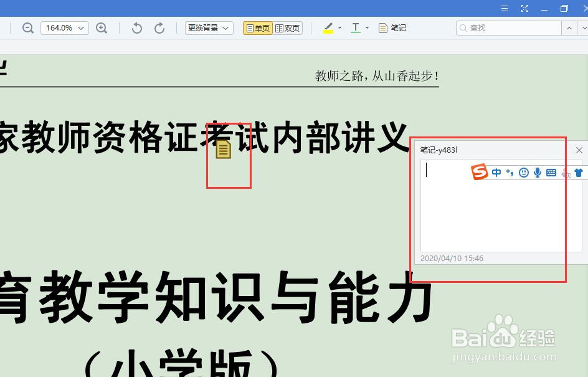This screenshot has width=588, height=377.
Task: Click inside the note text area
Action: point(501,206)
